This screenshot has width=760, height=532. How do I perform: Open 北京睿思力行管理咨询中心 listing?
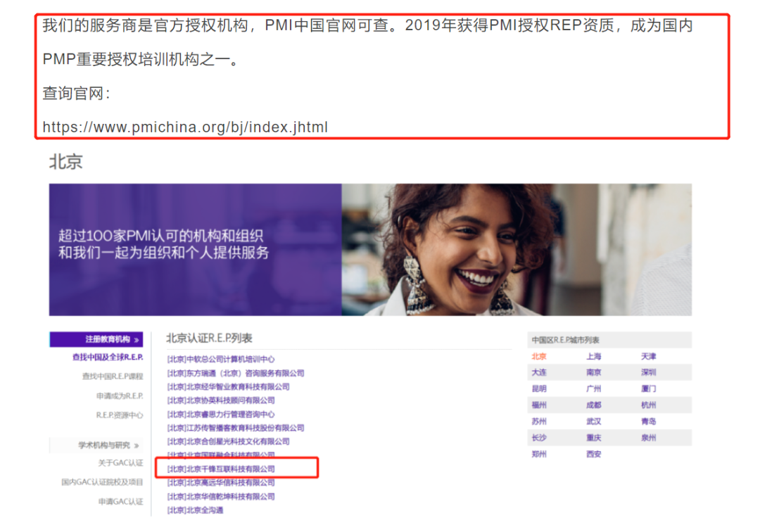pos(221,414)
